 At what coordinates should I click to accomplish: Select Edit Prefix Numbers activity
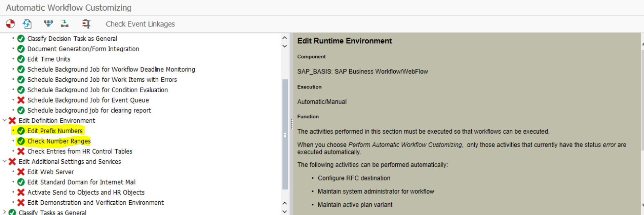point(55,131)
